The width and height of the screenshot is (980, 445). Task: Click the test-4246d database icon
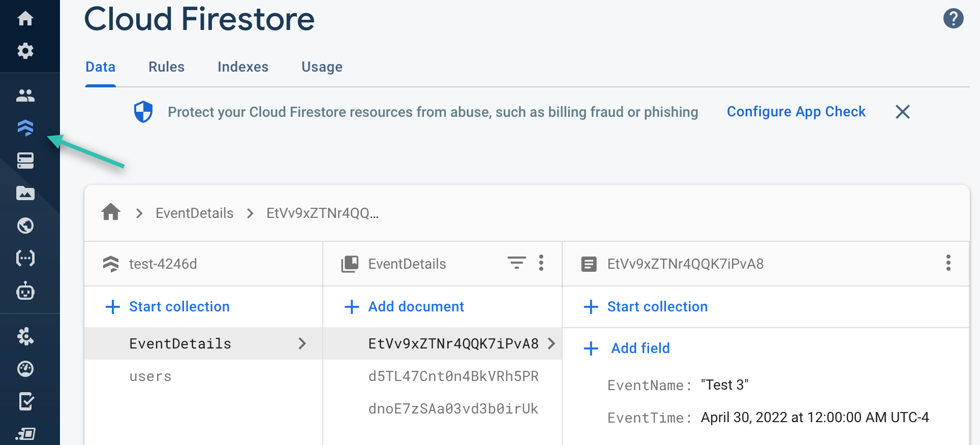(111, 264)
